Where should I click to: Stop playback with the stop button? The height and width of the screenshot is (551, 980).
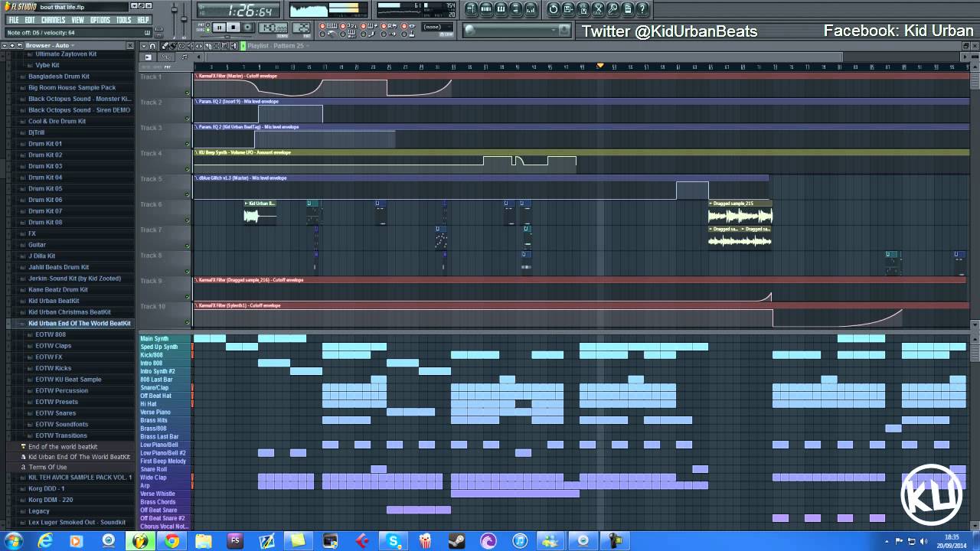[234, 28]
